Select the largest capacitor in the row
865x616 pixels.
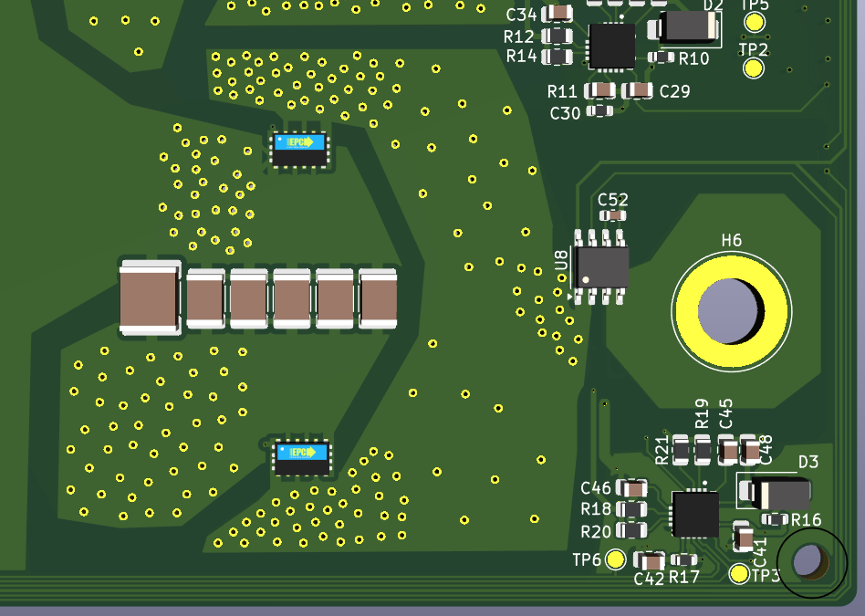click(149, 298)
